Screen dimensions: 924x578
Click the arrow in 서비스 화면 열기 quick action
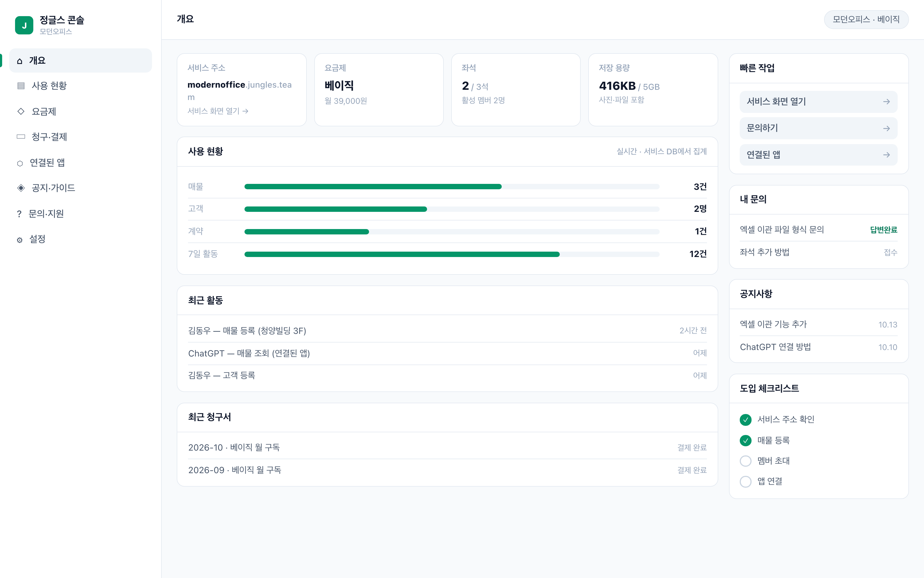886,102
